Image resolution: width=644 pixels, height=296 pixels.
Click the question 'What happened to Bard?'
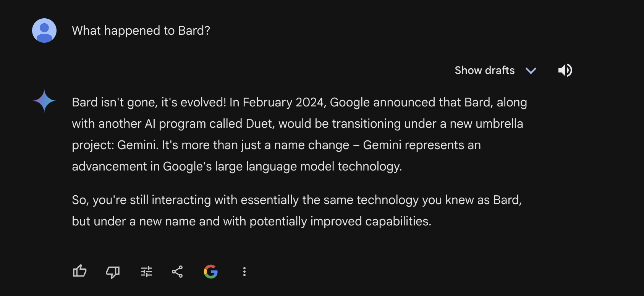click(141, 31)
